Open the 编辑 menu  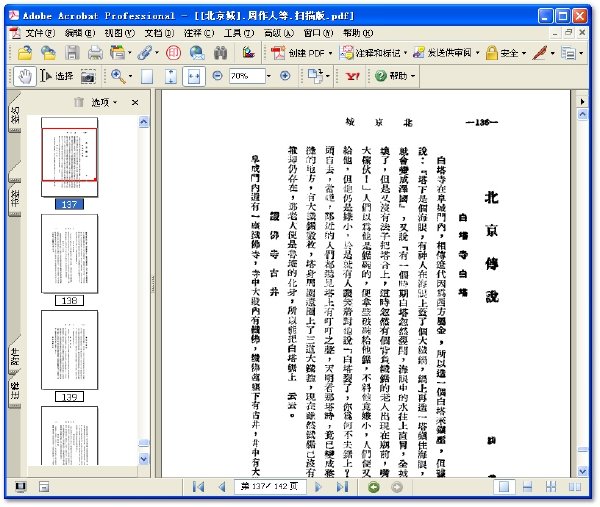click(80, 33)
